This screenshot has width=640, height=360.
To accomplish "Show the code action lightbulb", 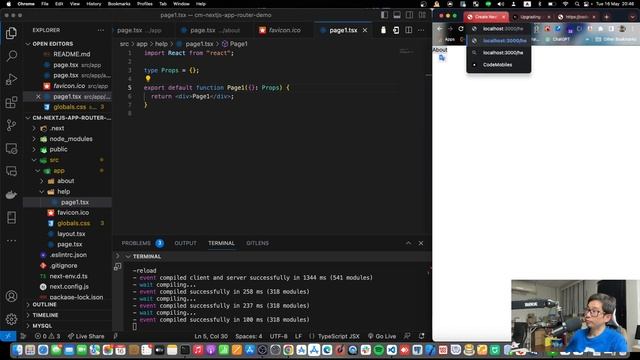I will click(x=148, y=79).
